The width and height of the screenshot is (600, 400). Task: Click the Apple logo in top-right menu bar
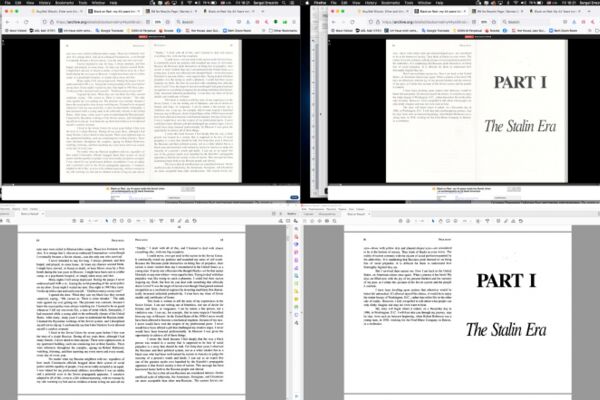click(x=307, y=3)
